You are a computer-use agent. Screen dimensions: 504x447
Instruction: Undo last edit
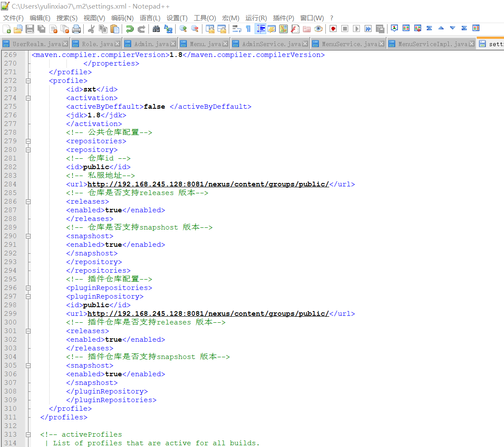[129, 29]
